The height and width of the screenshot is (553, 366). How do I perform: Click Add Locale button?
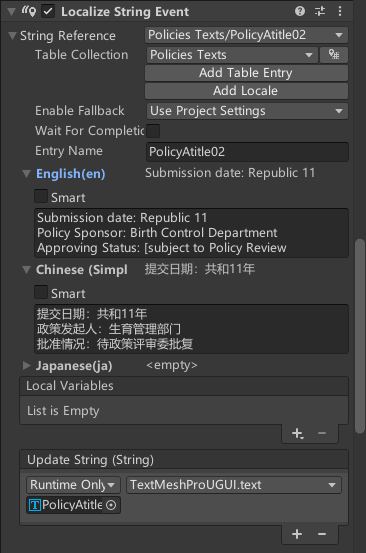click(246, 91)
